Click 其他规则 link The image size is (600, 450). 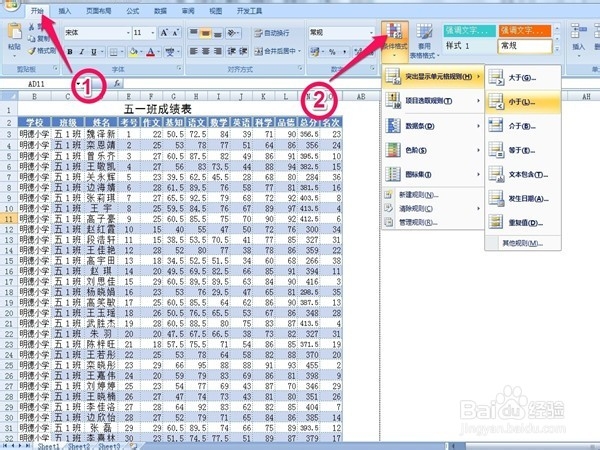pos(523,243)
